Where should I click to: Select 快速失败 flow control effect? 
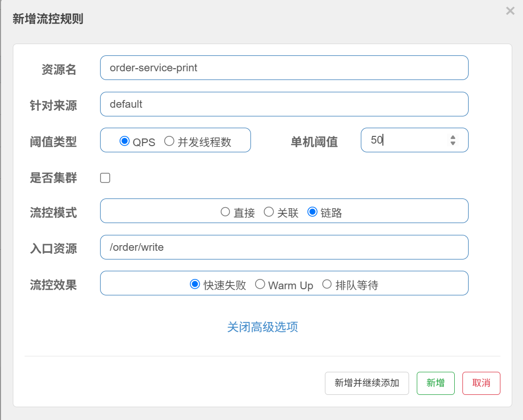[x=195, y=284]
